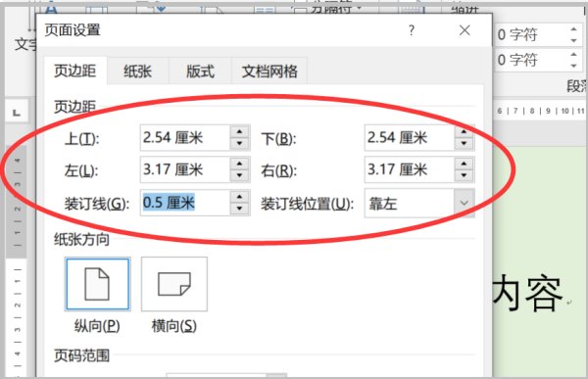Increase the second 0 字符 indent value
This screenshot has width=588, height=379.
coord(573,55)
